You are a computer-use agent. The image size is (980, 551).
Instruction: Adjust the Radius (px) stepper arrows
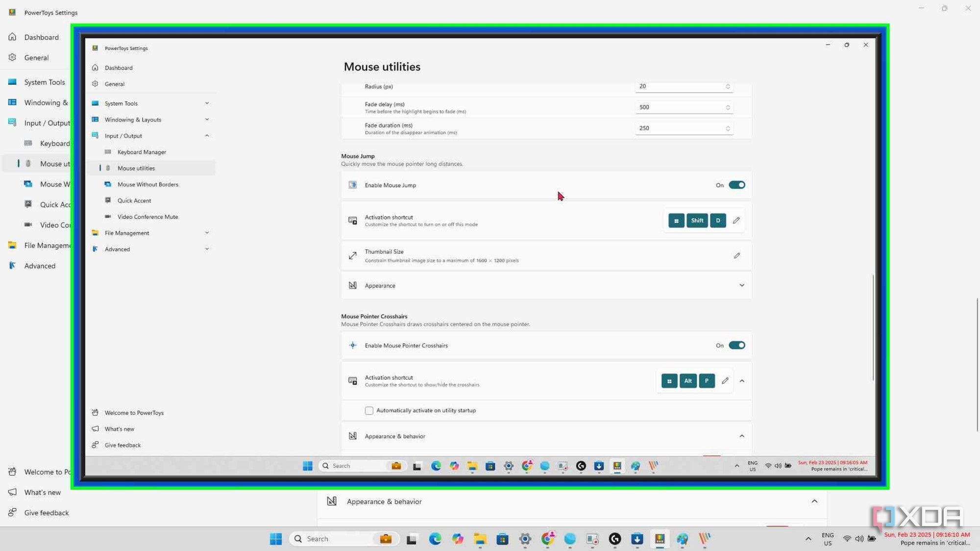(x=728, y=86)
